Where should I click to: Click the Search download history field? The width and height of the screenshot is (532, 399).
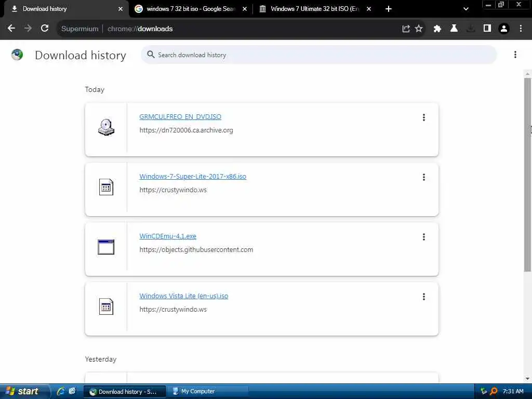coord(319,55)
